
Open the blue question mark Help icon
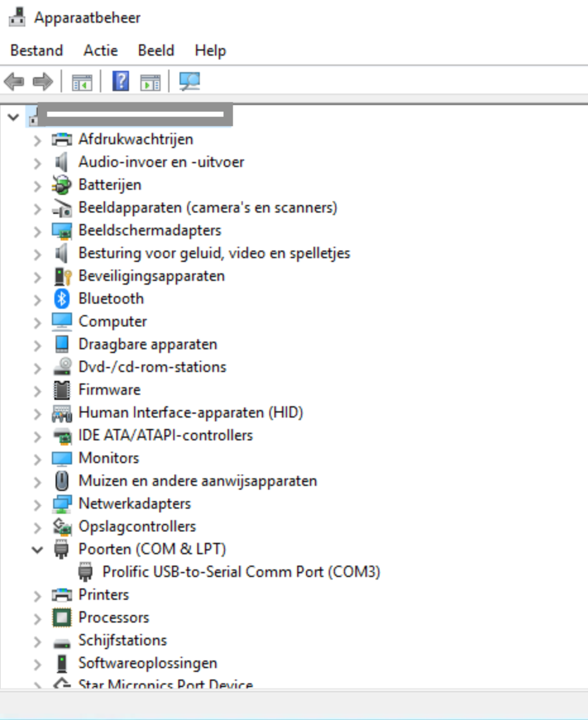pyautogui.click(x=121, y=81)
